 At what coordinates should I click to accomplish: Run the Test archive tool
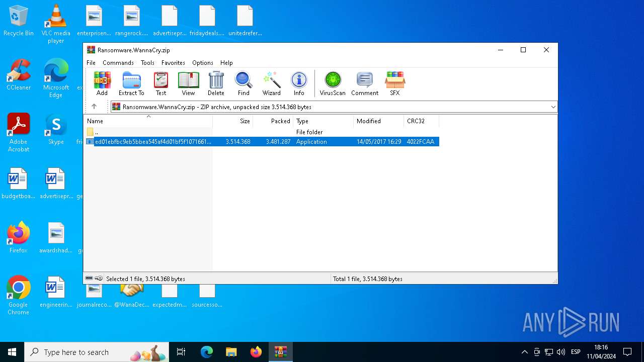point(161,83)
